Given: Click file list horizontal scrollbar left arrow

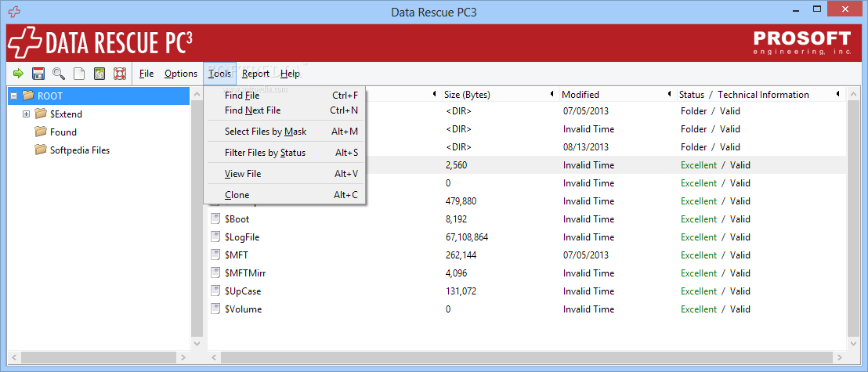Looking at the screenshot, I should point(214,358).
